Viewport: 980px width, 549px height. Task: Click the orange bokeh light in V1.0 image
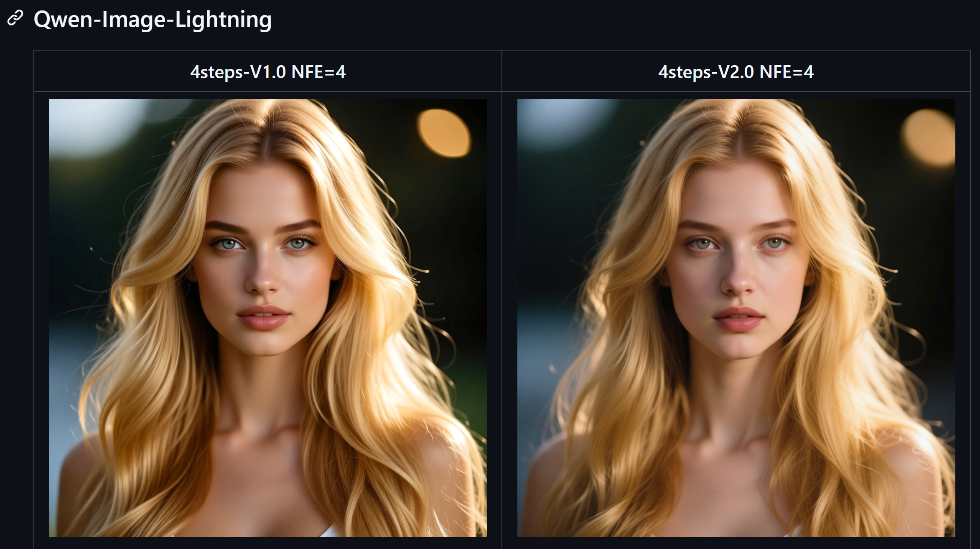coord(445,133)
